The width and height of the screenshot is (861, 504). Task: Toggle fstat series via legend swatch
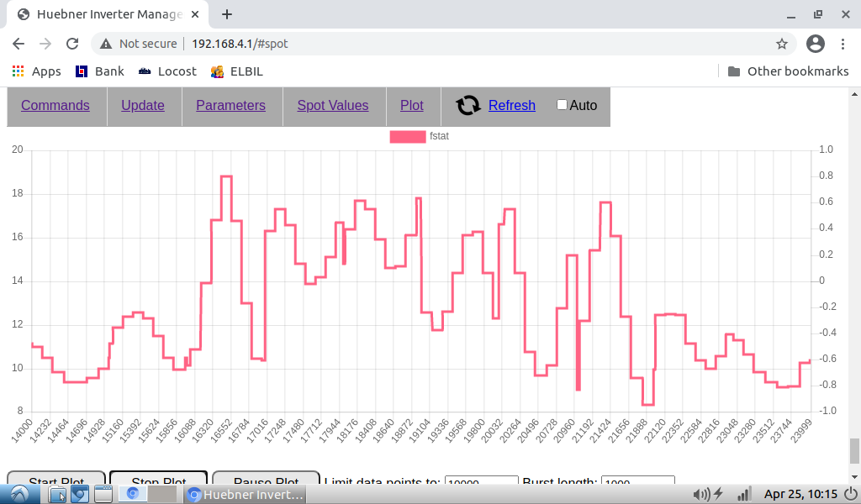point(408,136)
